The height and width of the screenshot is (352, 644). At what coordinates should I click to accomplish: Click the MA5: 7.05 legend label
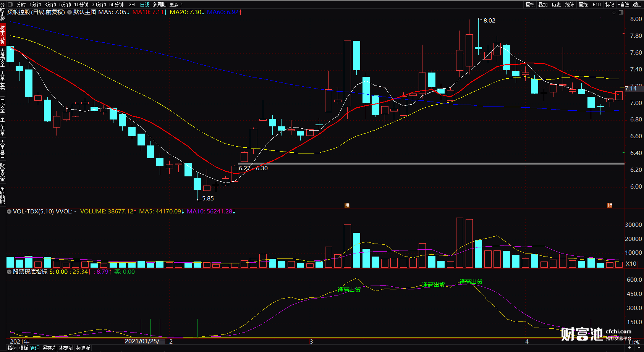coord(114,12)
